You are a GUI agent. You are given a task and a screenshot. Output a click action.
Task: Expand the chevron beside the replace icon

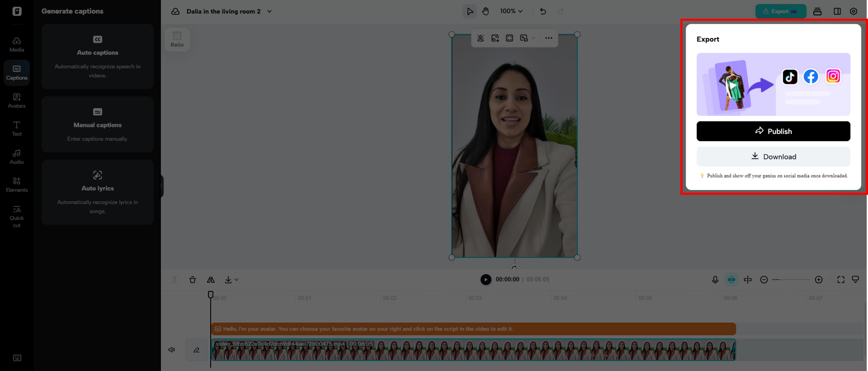pyautogui.click(x=533, y=38)
